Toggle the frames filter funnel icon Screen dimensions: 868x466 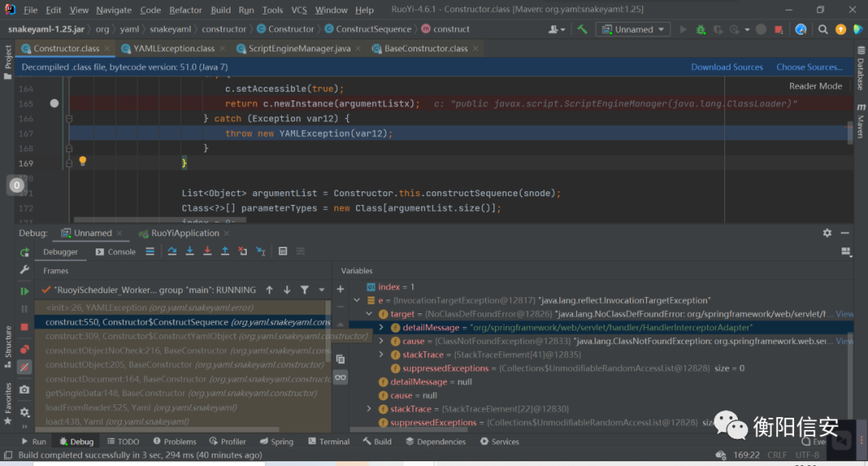pyautogui.click(x=305, y=289)
